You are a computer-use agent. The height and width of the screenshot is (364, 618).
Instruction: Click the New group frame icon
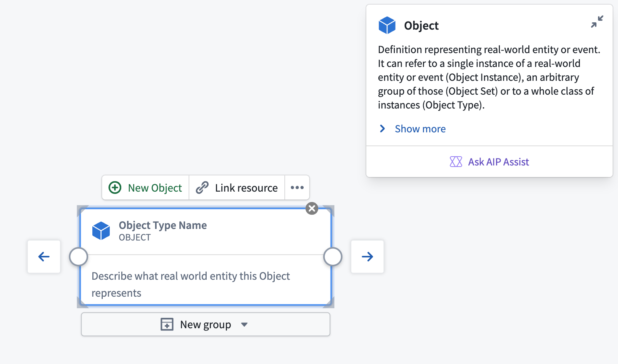pyautogui.click(x=167, y=324)
